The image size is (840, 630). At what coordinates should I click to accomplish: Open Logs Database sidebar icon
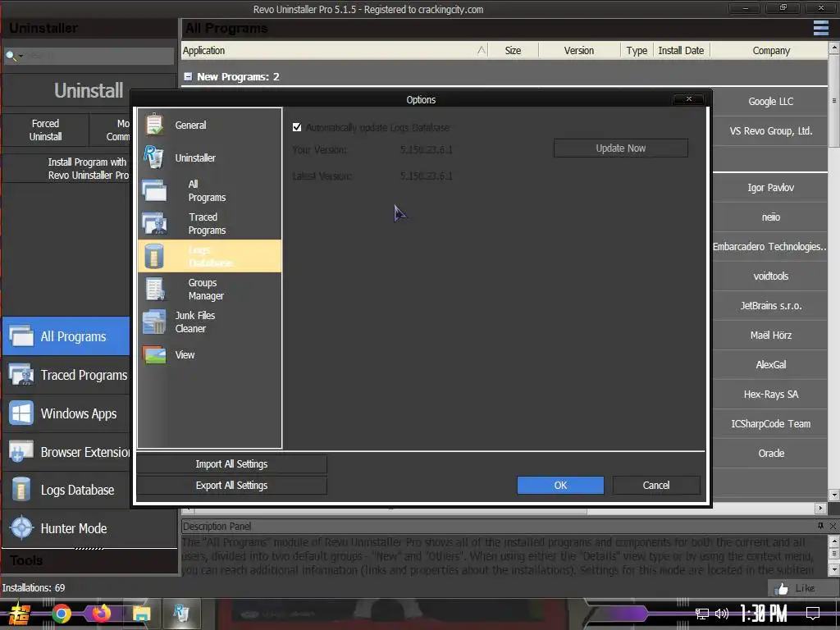(x=21, y=490)
